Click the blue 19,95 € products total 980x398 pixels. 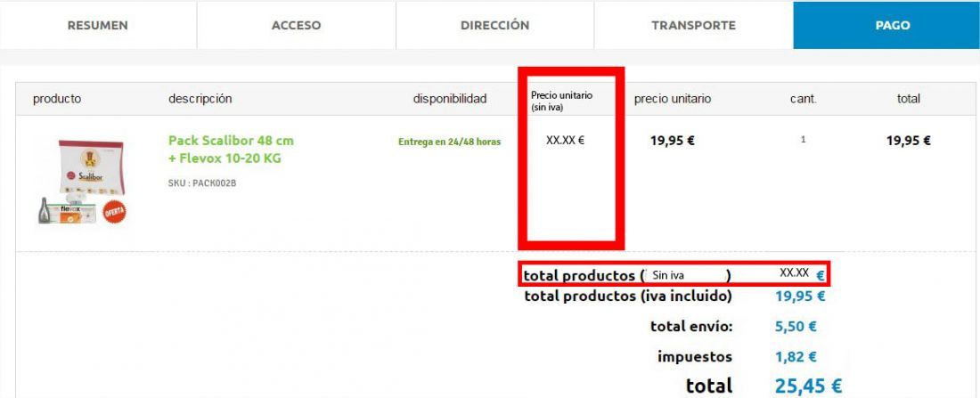[x=800, y=296]
